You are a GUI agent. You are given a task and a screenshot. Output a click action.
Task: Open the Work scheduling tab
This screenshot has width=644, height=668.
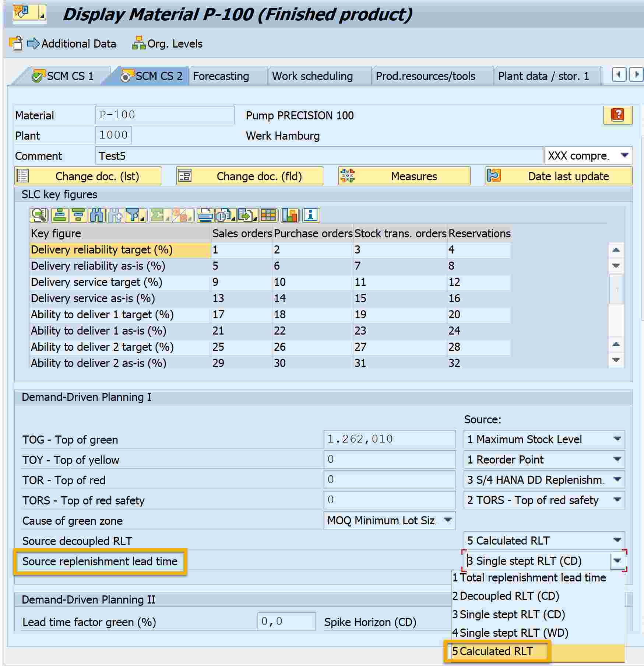[x=312, y=76]
